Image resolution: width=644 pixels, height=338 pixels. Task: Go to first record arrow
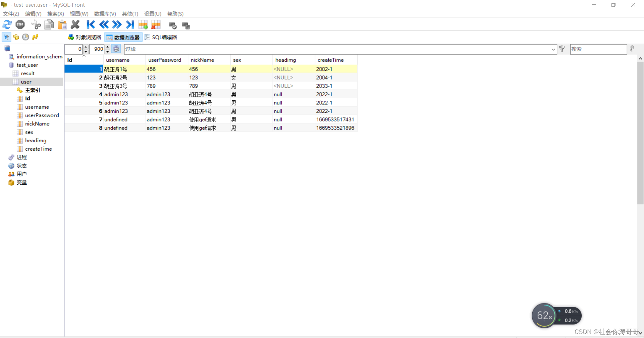click(91, 25)
